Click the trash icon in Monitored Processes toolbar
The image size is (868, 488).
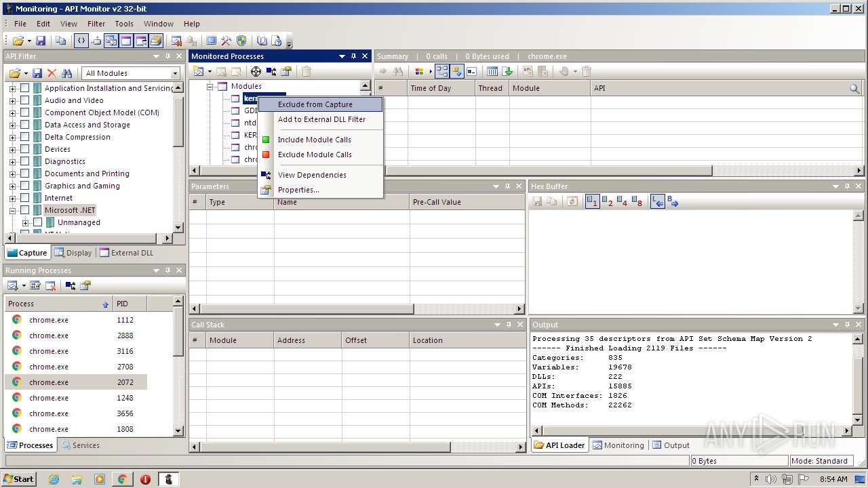pyautogui.click(x=306, y=71)
